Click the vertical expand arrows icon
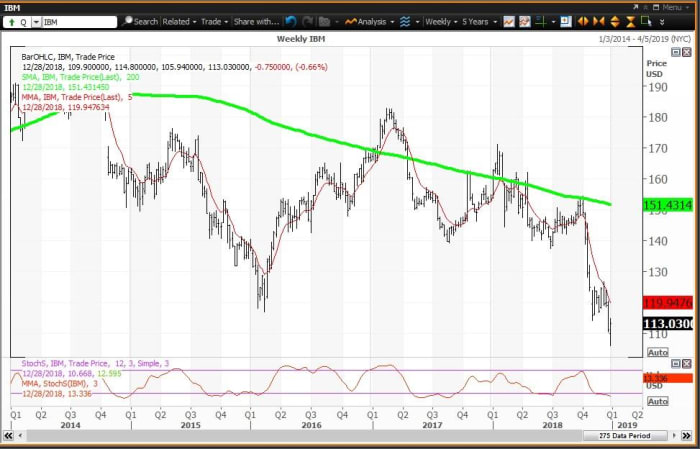Screen dimensions: 700x449 [615, 20]
